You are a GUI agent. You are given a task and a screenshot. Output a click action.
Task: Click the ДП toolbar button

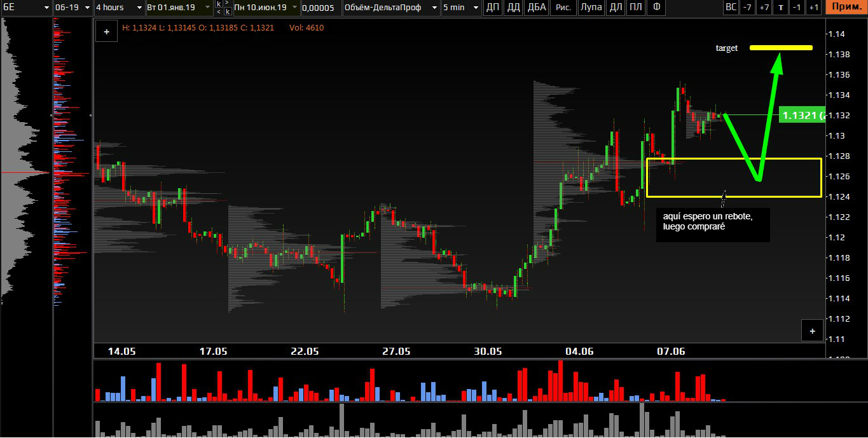pyautogui.click(x=493, y=8)
